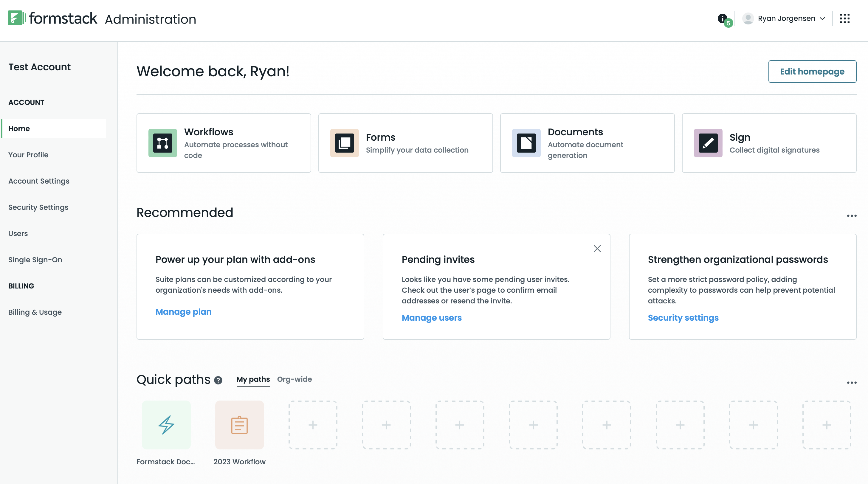Select the My paths tab
Screen dimensions: 868x484
click(253, 379)
